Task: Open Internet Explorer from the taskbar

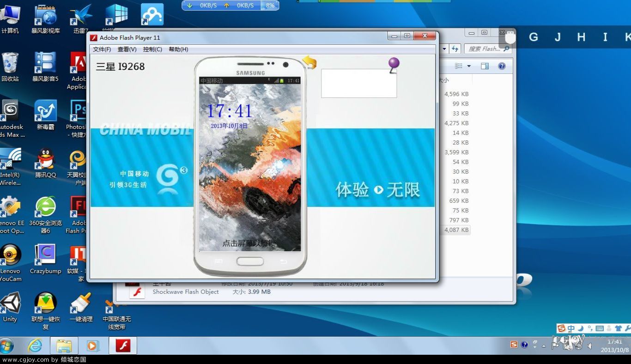Action: click(35, 346)
